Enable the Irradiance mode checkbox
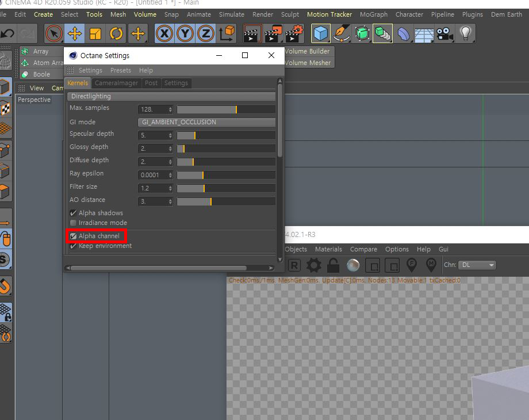529x420 pixels. (73, 223)
